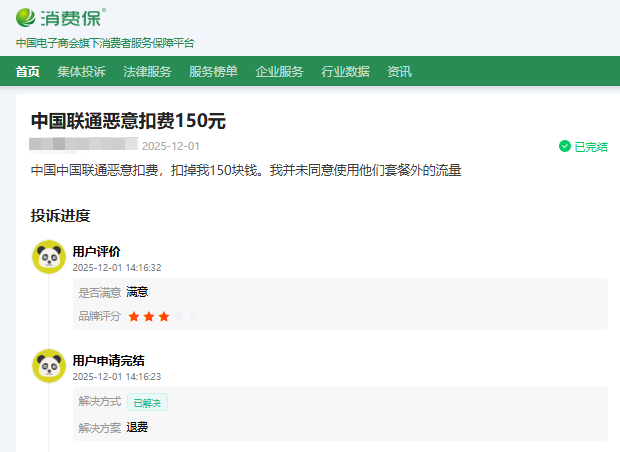
Task: Select the fifth faded star in 品牌评分
Action: (x=194, y=316)
